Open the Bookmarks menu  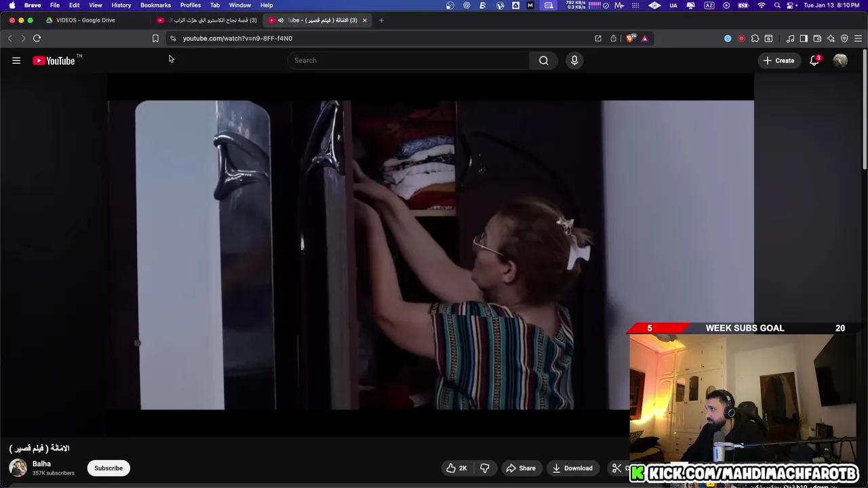155,5
